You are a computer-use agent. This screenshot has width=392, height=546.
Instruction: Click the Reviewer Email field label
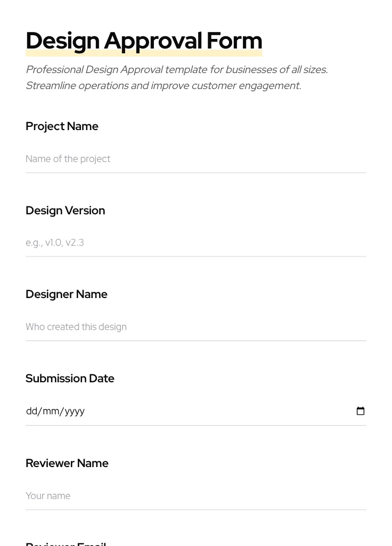click(x=66, y=543)
